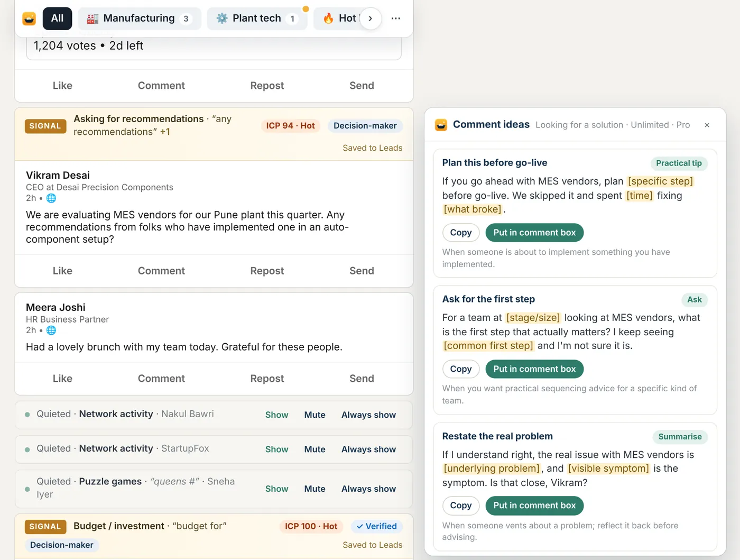The height and width of the screenshot is (560, 740).
Task: Repost Vikram Desai's post
Action: click(267, 271)
